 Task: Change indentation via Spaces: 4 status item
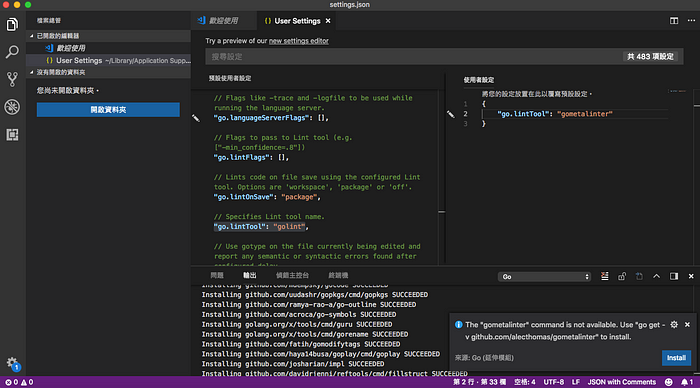point(525,382)
